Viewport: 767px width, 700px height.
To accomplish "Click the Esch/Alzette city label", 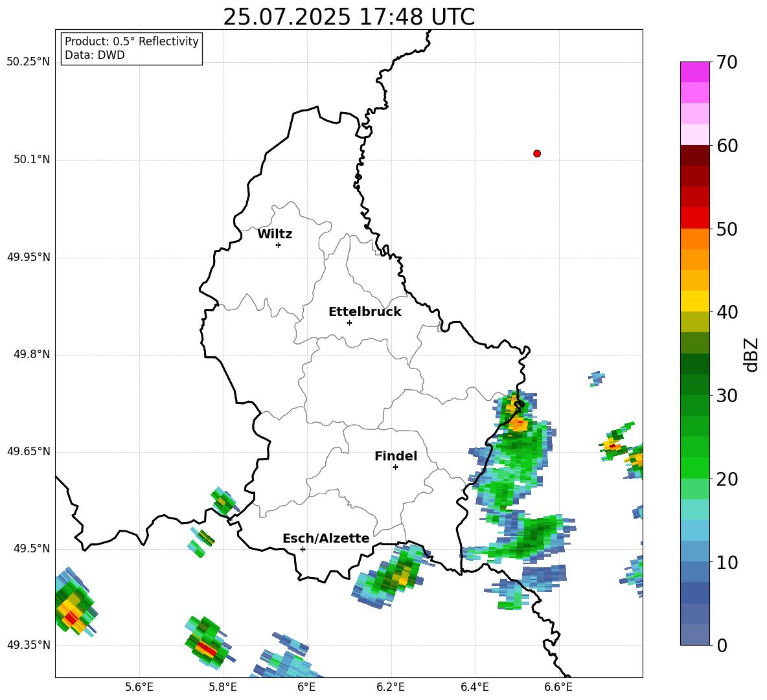I will tap(326, 538).
